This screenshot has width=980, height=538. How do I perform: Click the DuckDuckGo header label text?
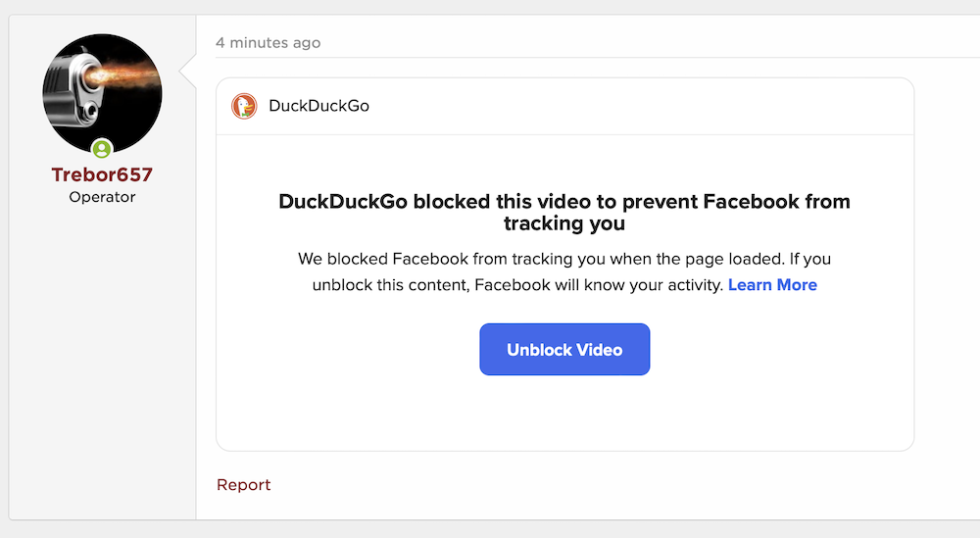coord(318,106)
